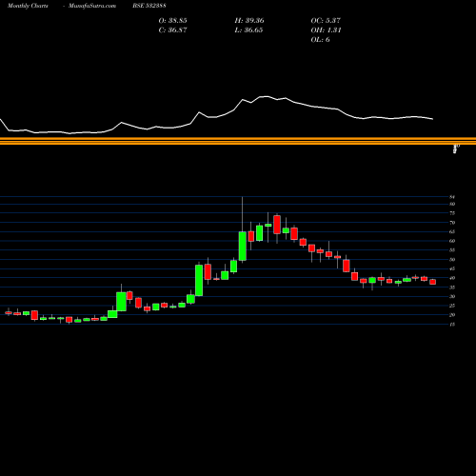This screenshot has height=476, width=476.
Task: Click the 70 price axis label
Action: click(x=452, y=223)
